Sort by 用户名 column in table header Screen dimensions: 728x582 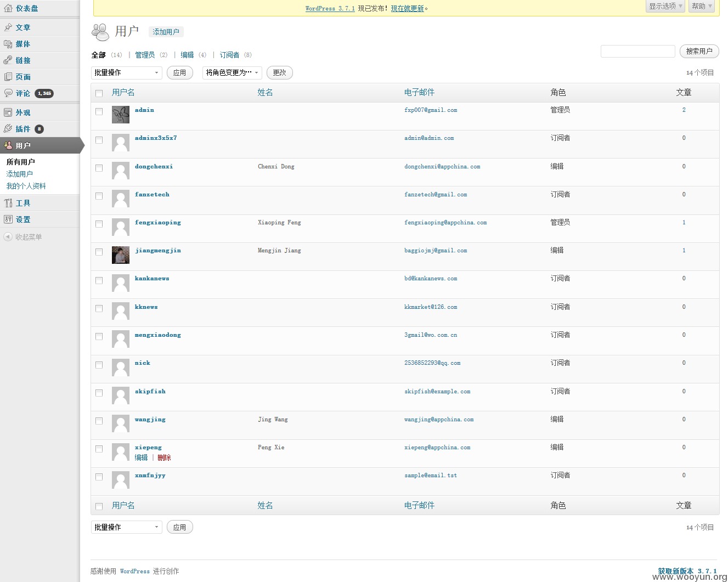123,92
